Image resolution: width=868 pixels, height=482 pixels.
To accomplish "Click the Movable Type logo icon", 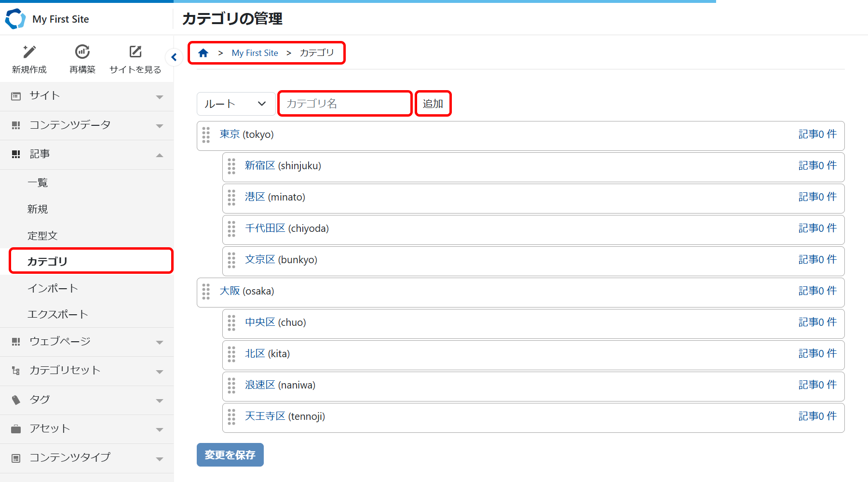I will tap(15, 19).
